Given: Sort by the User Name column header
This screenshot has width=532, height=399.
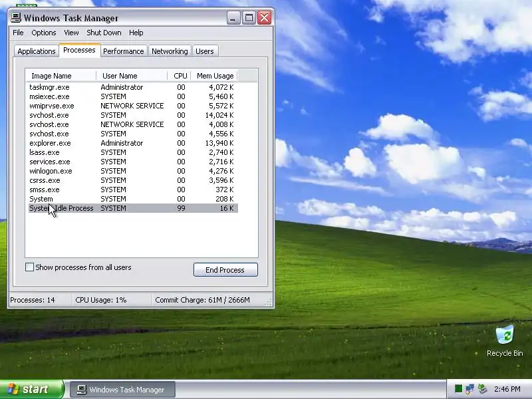Looking at the screenshot, I should tap(132, 76).
